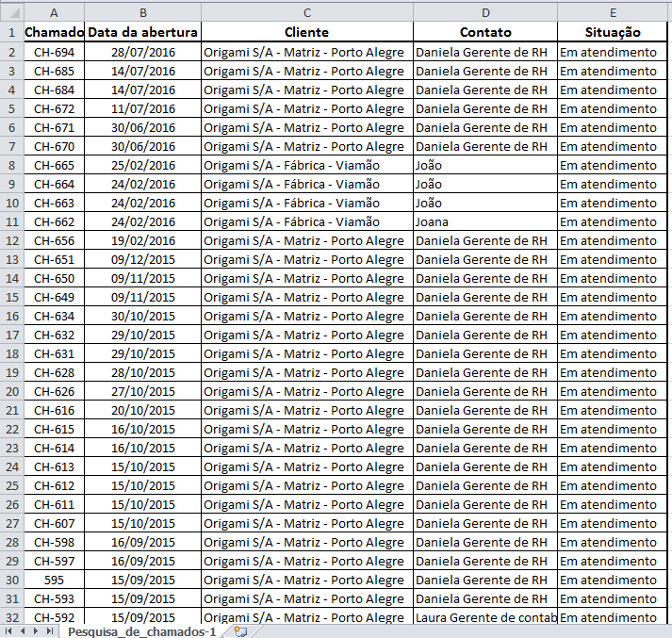The image size is (672, 638).
Task: Select column C header
Action: 307,13
